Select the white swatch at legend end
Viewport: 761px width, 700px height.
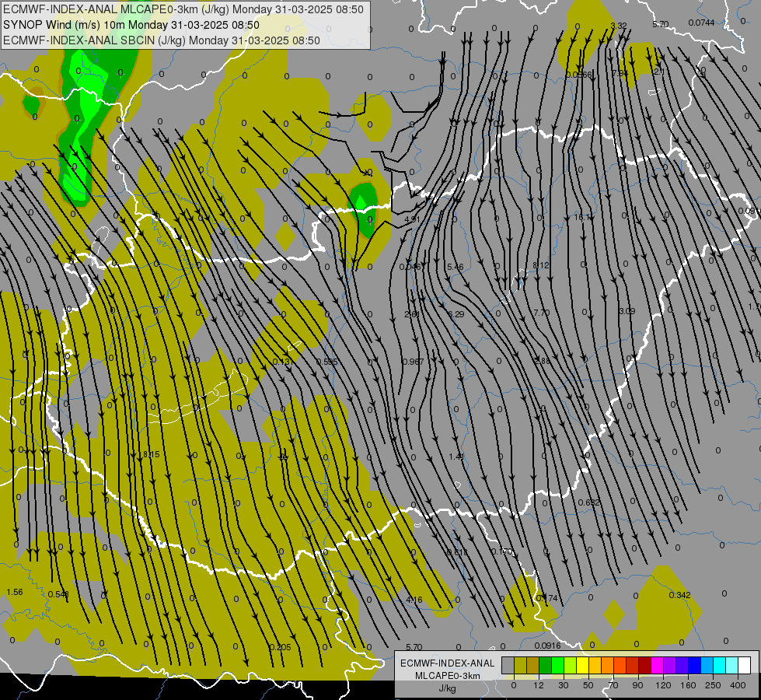[744, 665]
